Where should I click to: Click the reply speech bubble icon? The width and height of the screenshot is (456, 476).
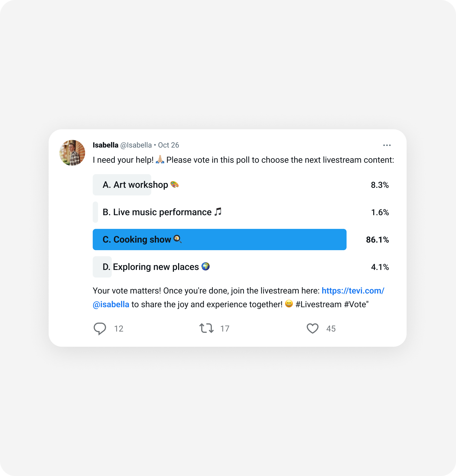point(100,329)
